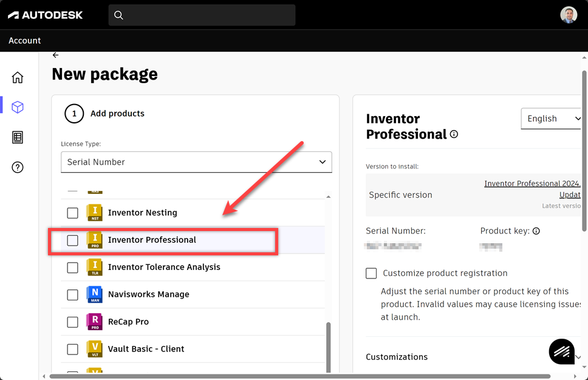This screenshot has height=380, width=588.
Task: Click the product list vertical scrollbar
Action: [329, 347]
